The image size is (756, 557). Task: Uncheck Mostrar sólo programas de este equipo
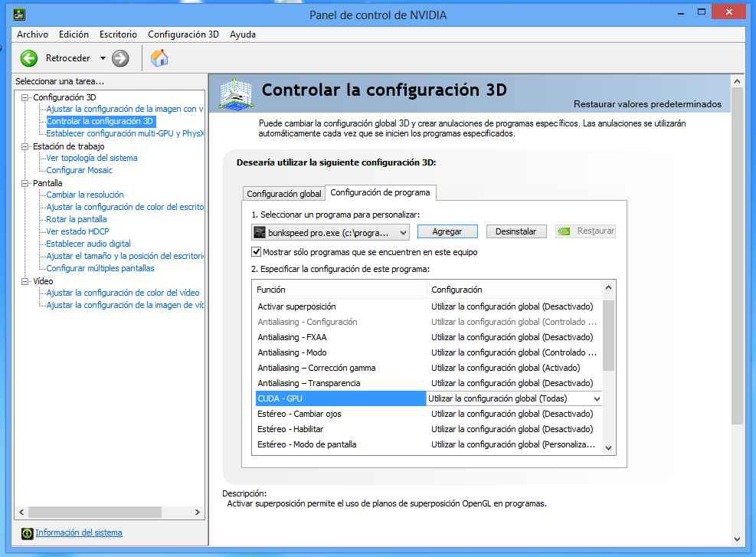click(x=257, y=252)
